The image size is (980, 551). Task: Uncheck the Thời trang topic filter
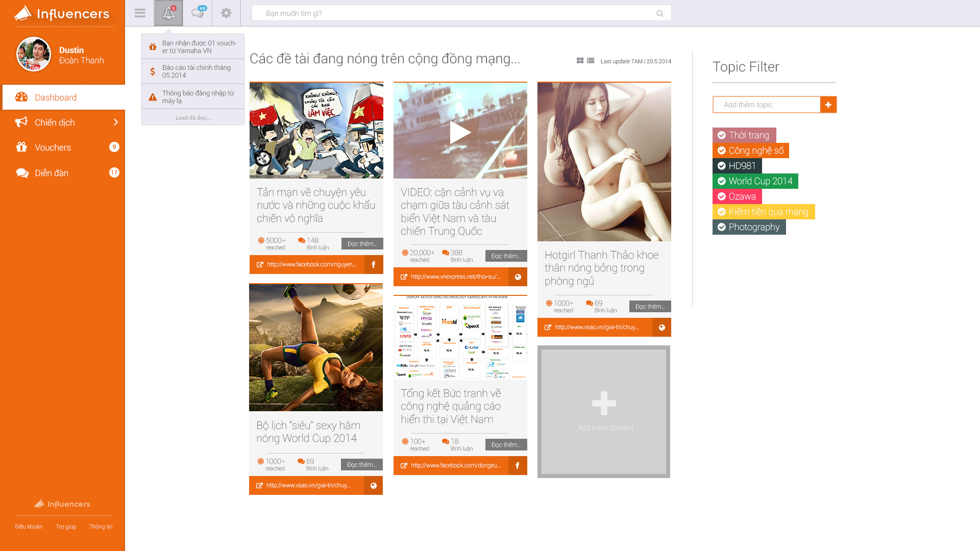pos(744,135)
